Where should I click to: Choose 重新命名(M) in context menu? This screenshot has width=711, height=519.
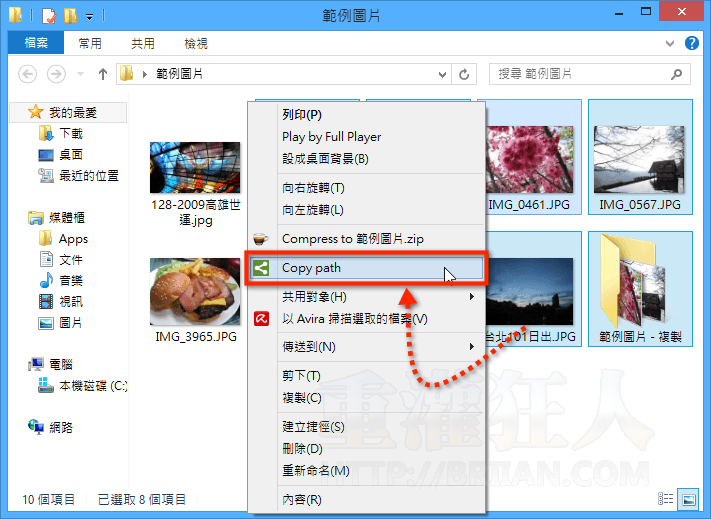click(315, 470)
